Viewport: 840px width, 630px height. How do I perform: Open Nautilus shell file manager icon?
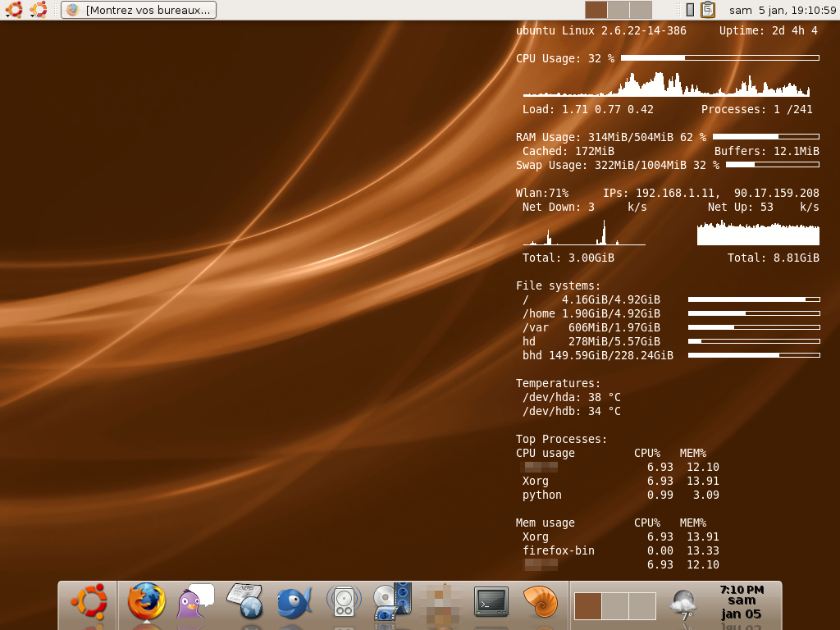[x=540, y=601]
